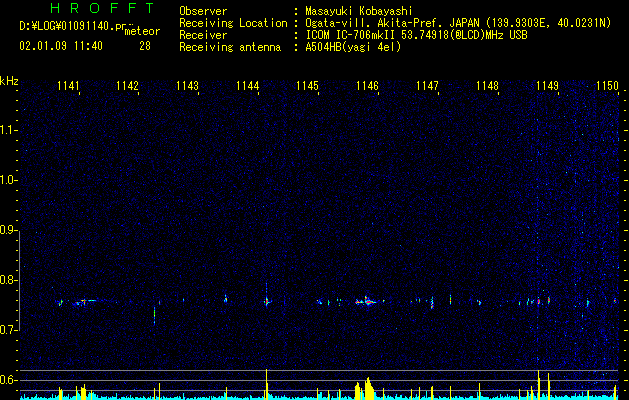
Task: Click the 0.9 kHz frequency label
Action: (x=8, y=230)
